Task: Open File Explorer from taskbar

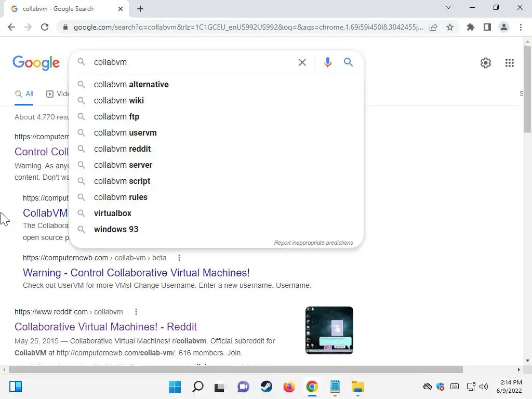Action: click(357, 387)
